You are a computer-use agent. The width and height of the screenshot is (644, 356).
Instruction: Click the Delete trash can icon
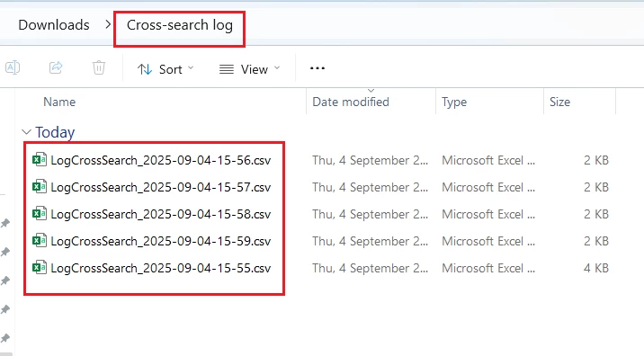99,67
